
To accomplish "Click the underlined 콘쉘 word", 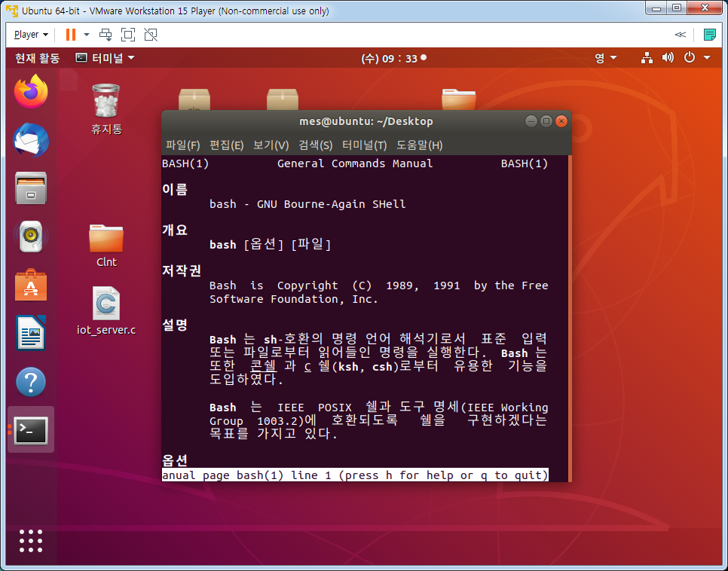I will click(x=263, y=366).
